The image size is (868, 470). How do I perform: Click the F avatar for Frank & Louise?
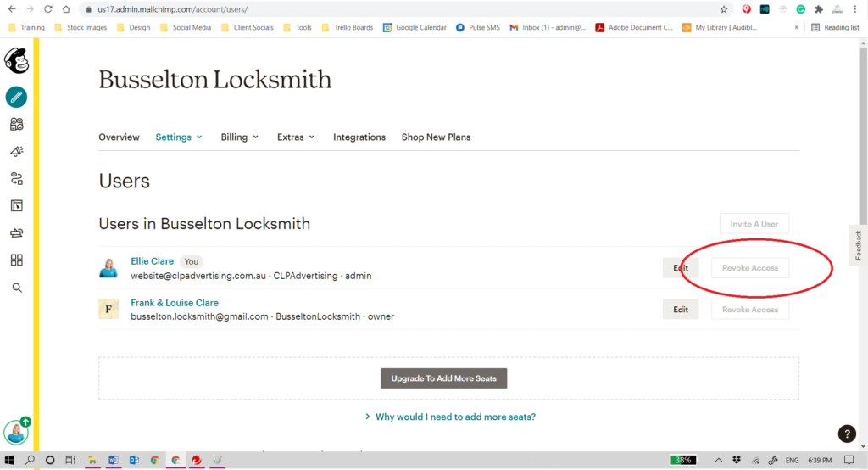(x=108, y=309)
